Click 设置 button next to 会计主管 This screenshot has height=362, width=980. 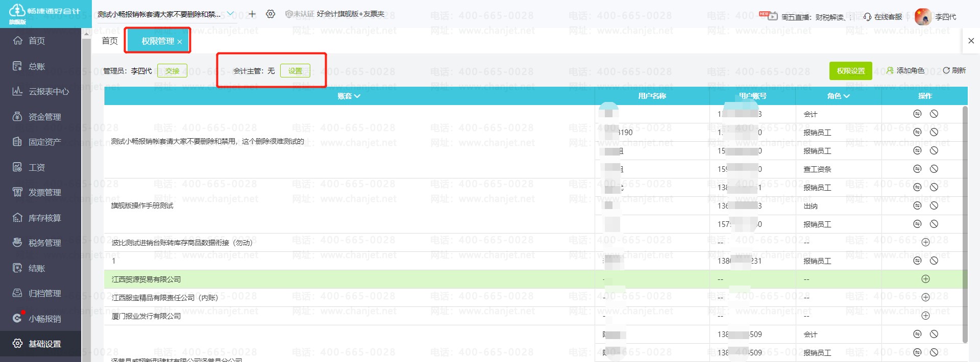pos(295,71)
